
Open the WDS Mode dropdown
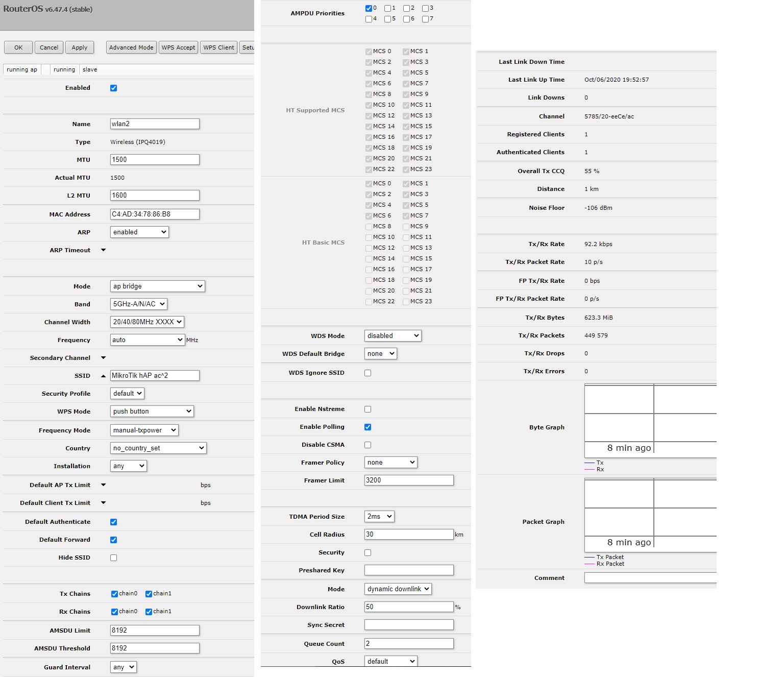coord(393,336)
